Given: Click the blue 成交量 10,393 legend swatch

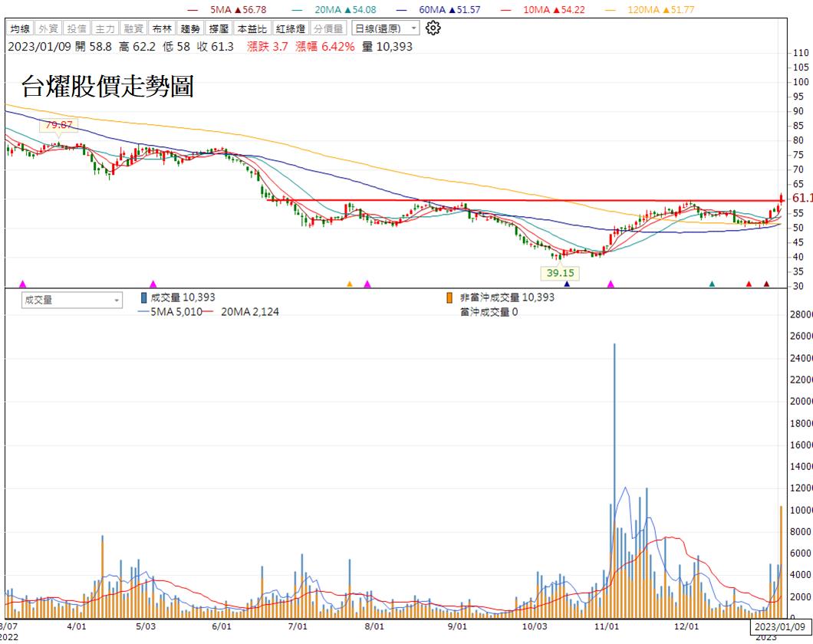Looking at the screenshot, I should [x=143, y=297].
